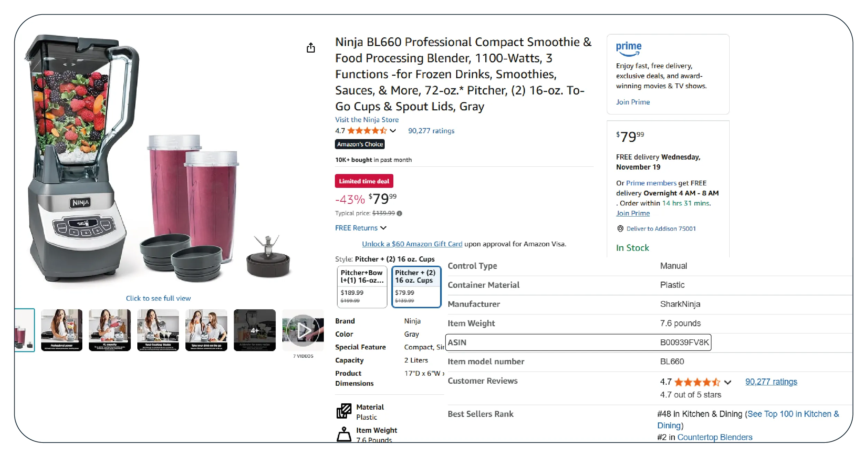Expand Customer Reviews rating chevron in table

tap(728, 382)
